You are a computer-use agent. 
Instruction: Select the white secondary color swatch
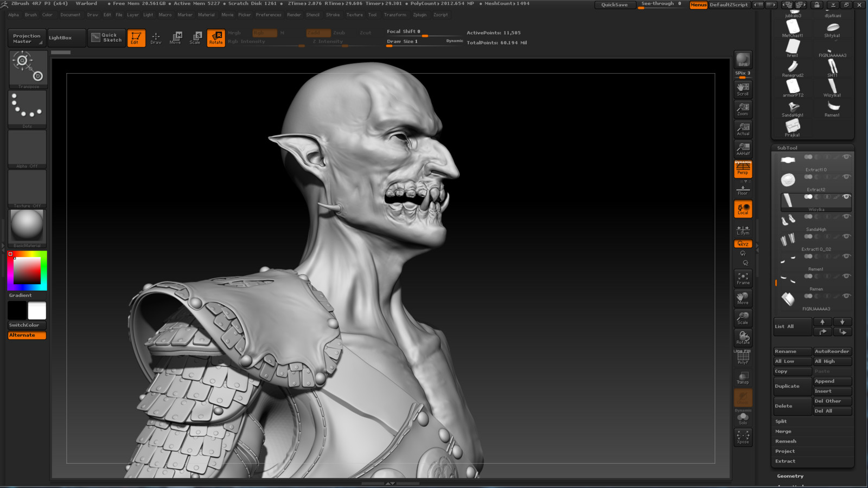(37, 311)
